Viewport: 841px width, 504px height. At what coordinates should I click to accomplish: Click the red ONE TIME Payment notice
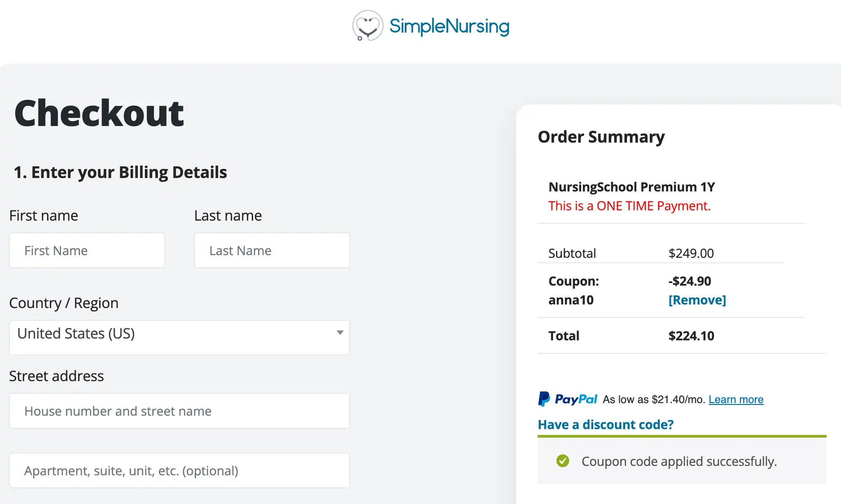tap(629, 206)
